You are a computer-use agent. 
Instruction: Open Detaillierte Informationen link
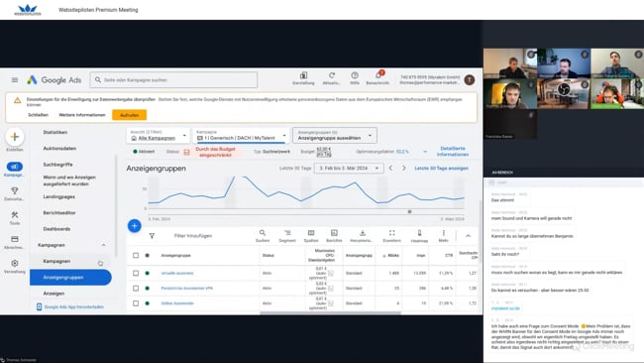tap(453, 152)
